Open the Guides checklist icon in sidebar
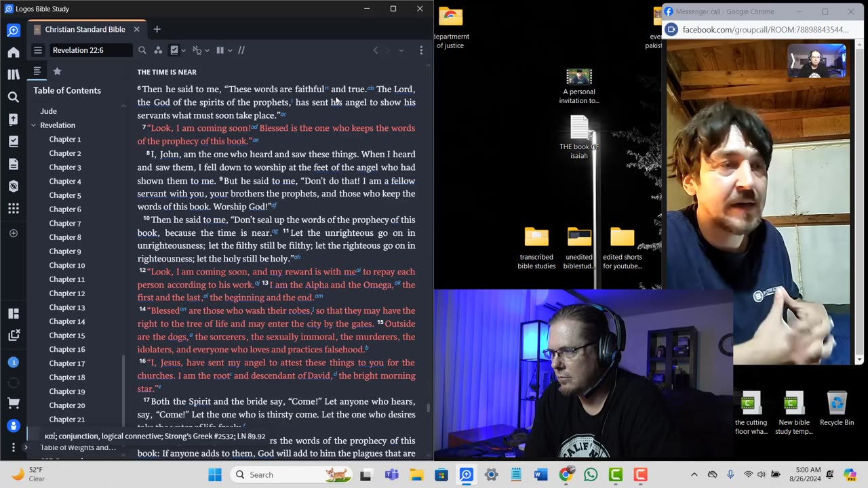868x488 pixels. 14,142
